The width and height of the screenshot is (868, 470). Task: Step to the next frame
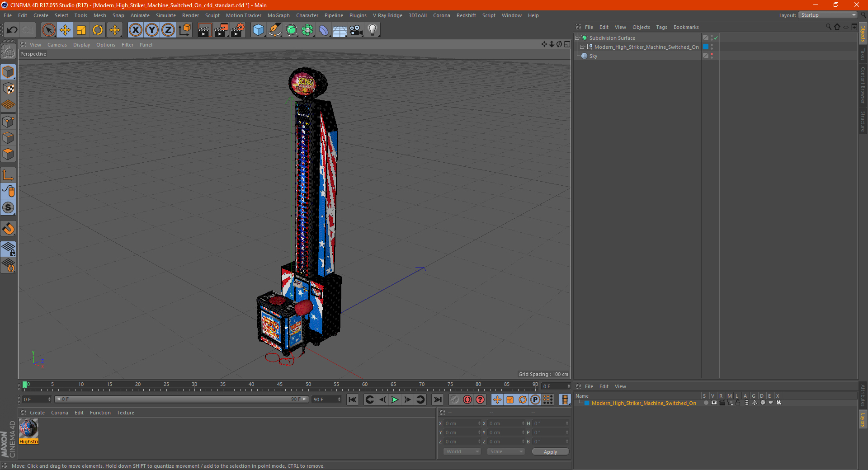[x=407, y=399]
